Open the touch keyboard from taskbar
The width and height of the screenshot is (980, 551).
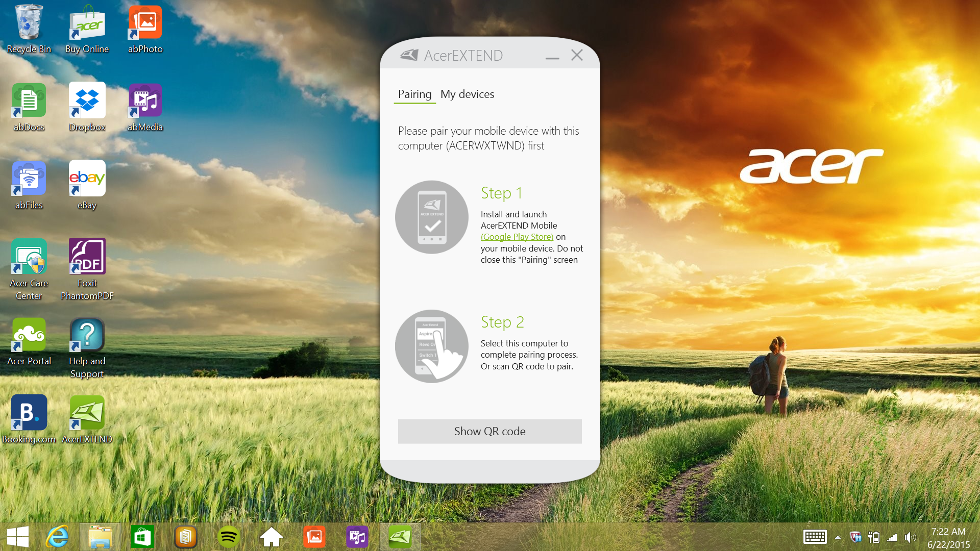coord(815,537)
